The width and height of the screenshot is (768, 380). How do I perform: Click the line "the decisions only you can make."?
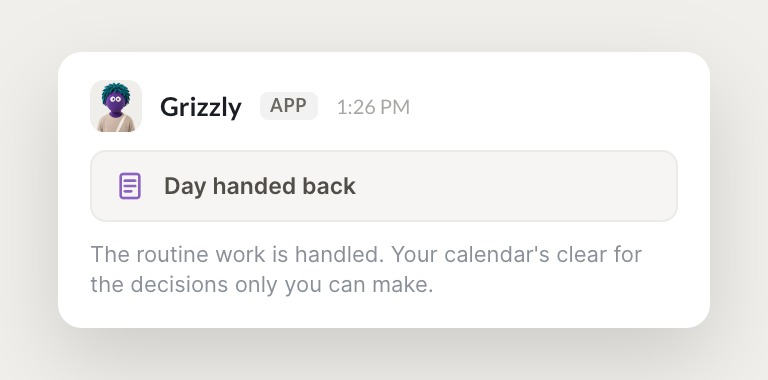point(262,285)
